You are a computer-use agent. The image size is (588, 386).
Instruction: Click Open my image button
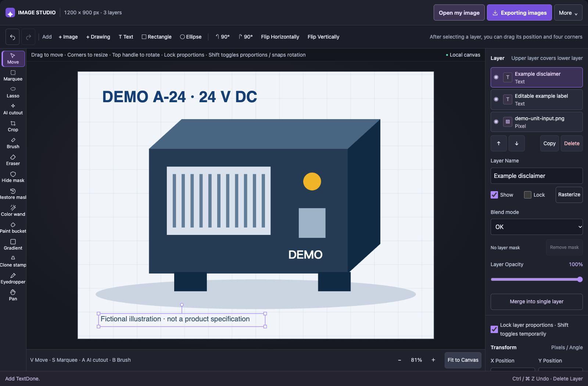pos(459,12)
